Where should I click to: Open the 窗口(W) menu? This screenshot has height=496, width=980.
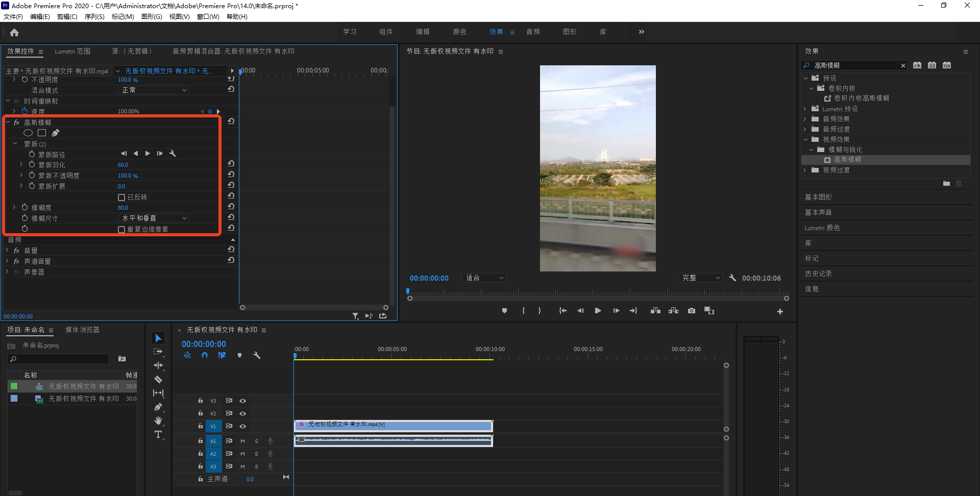[208, 16]
